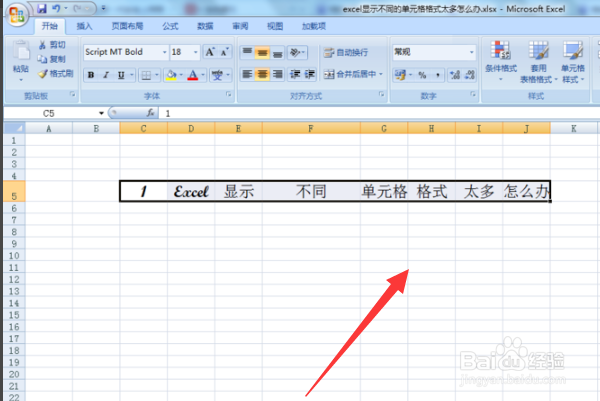Expand the paste options arrow
This screenshot has height=401, width=600.
coord(21,80)
